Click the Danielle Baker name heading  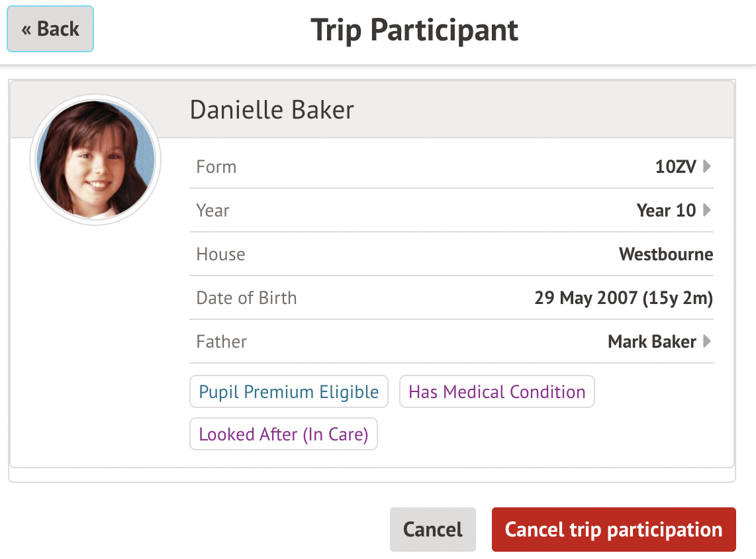pyautogui.click(x=272, y=110)
